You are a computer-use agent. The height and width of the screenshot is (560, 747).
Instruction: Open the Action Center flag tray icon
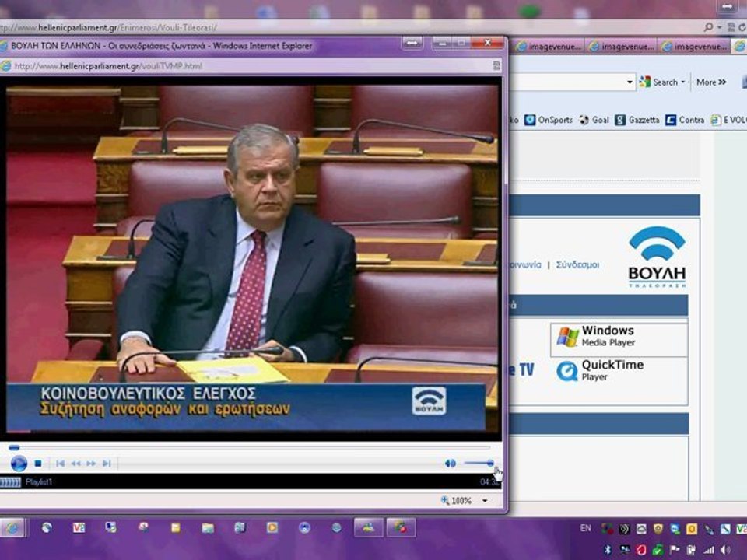tap(675, 550)
